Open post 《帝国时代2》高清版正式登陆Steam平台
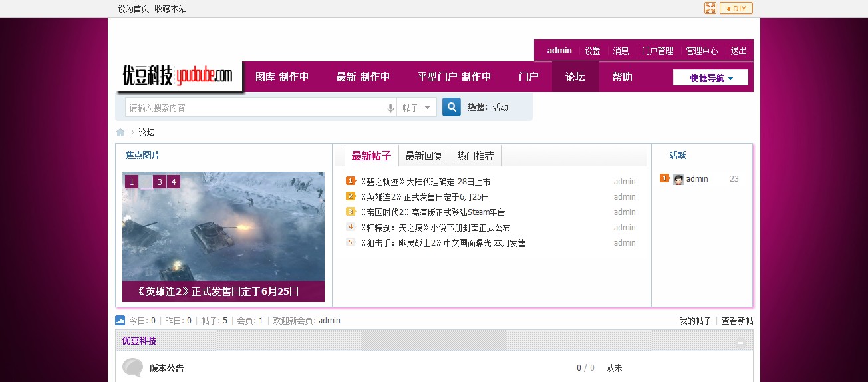This screenshot has height=382, width=868. click(432, 212)
